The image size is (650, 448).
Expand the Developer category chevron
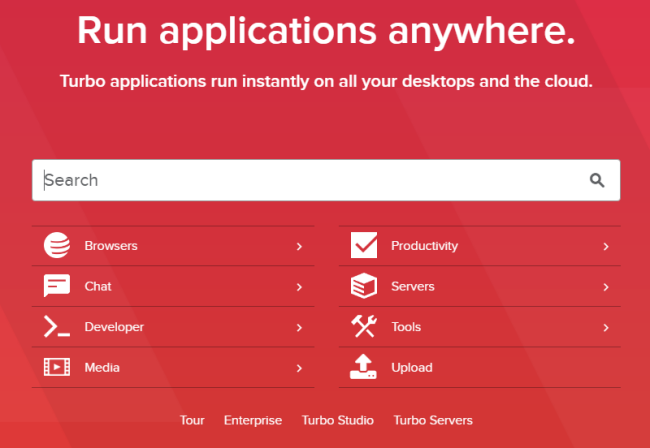tap(299, 328)
